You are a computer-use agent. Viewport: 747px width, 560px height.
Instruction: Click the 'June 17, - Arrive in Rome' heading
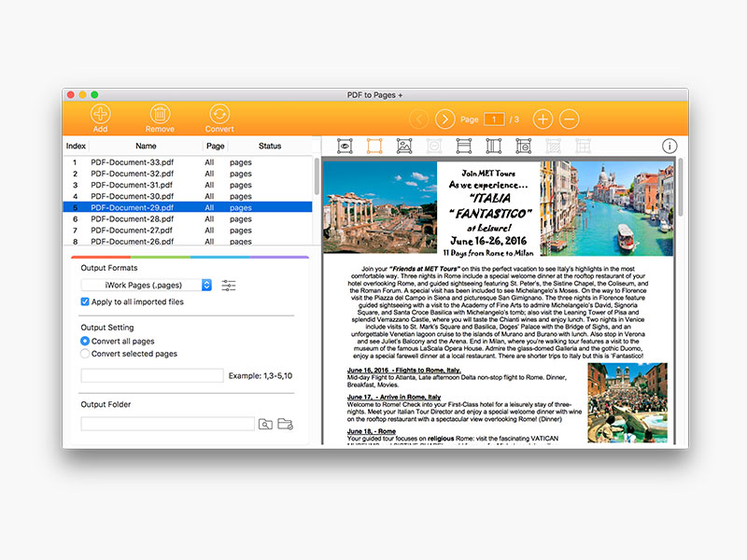(394, 397)
